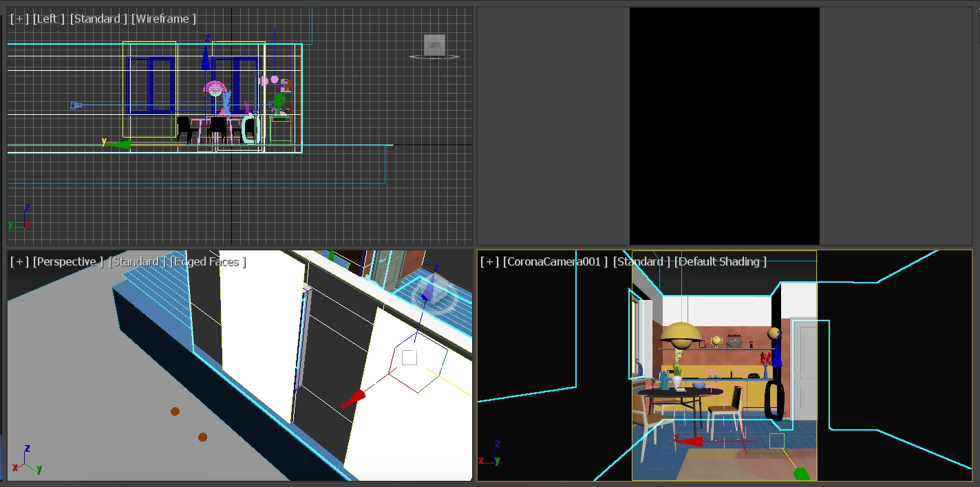Open the [+] general menu of Left viewport
Screen dimensions: 980x487
pyautogui.click(x=19, y=19)
